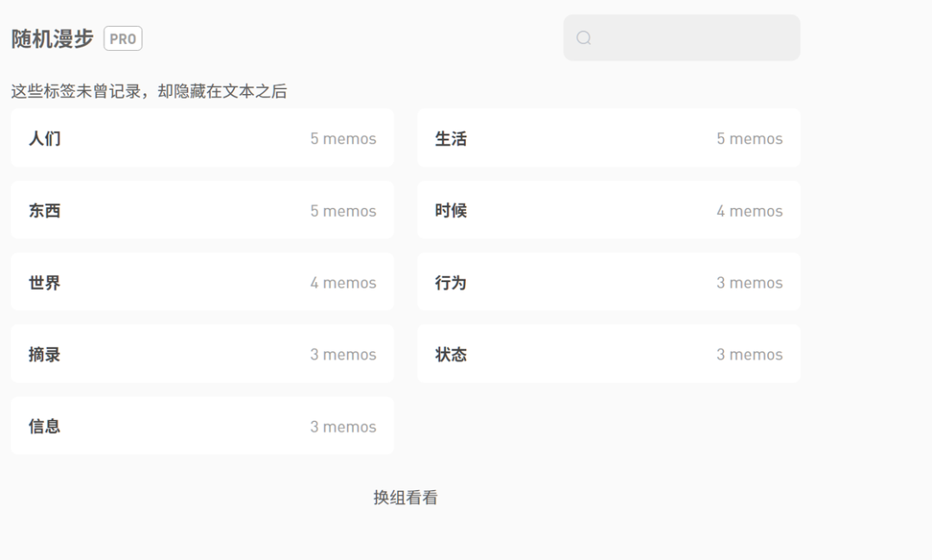This screenshot has height=560, width=932.
Task: Open the 时候 tag card
Action: 608,210
